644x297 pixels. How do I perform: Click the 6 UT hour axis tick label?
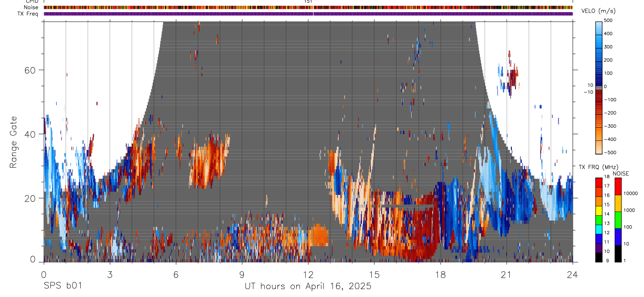176,274
